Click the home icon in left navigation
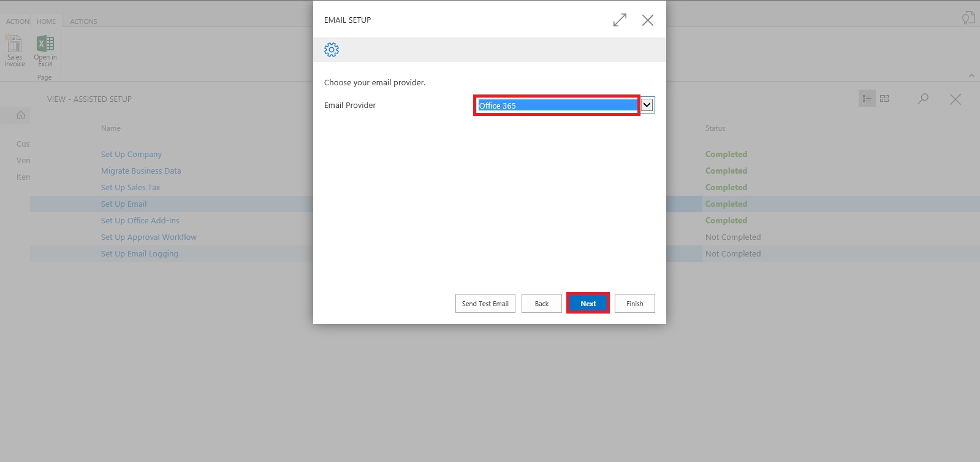The width and height of the screenshot is (980, 462). [21, 115]
